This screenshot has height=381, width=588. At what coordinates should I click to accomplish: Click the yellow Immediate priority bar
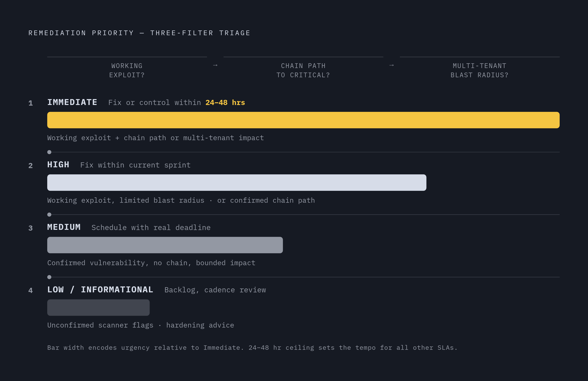tap(303, 120)
